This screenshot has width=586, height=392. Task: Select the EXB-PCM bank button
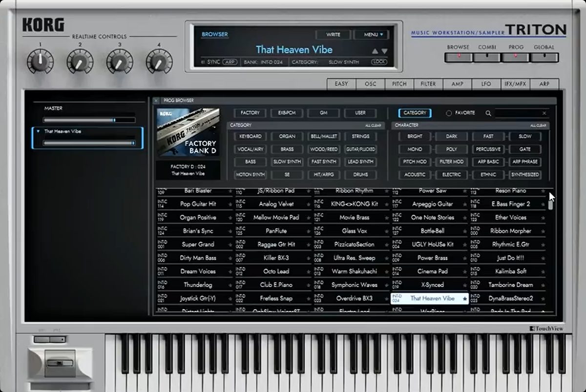pyautogui.click(x=287, y=113)
